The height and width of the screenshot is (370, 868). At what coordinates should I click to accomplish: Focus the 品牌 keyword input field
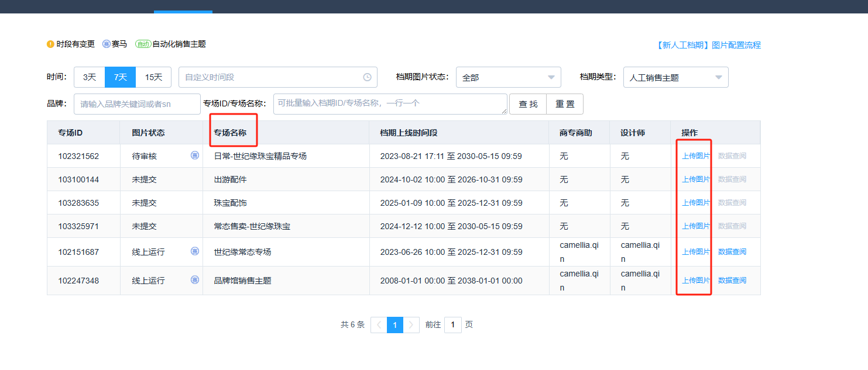coord(137,104)
